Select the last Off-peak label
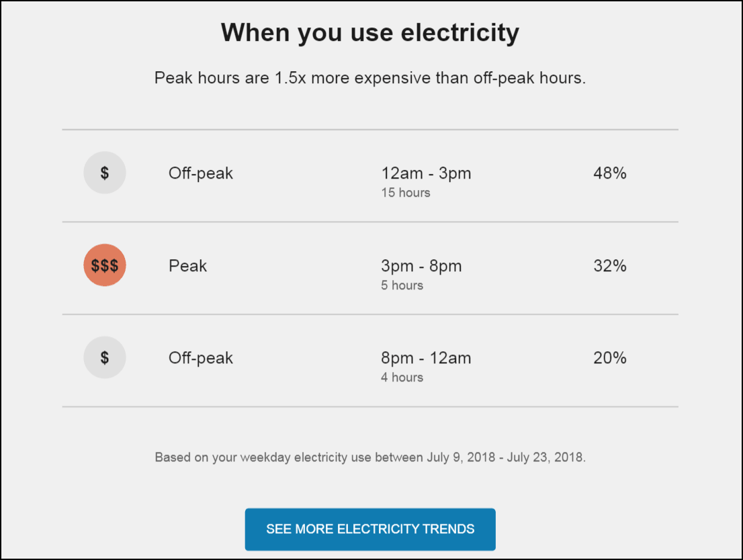Image resolution: width=743 pixels, height=560 pixels. [201, 358]
